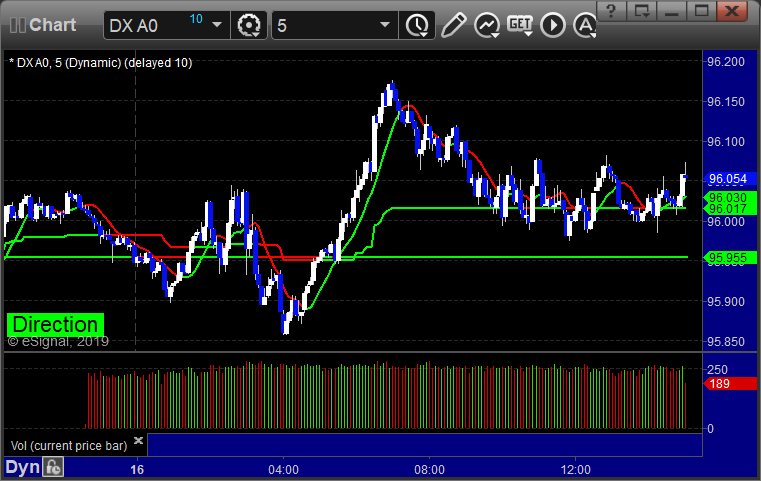Click the 96.100 price axis label
This screenshot has height=481, width=761.
tap(726, 142)
